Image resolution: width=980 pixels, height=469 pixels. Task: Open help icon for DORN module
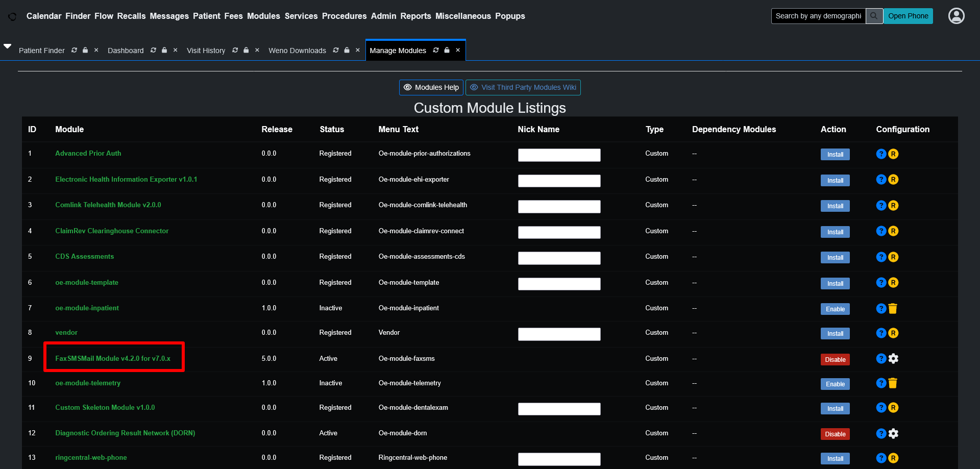click(881, 433)
